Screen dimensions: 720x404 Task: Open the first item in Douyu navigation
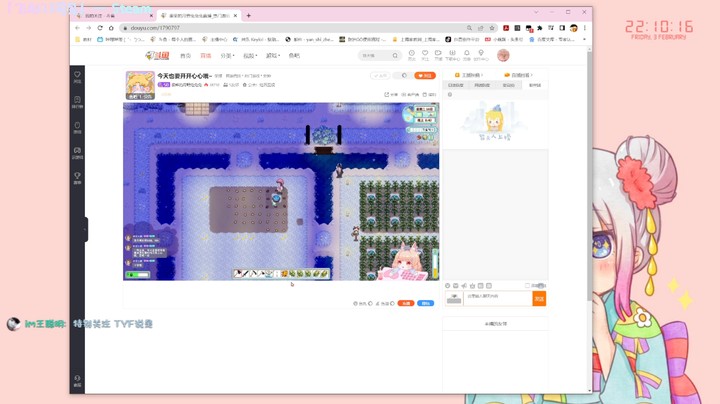pos(185,56)
